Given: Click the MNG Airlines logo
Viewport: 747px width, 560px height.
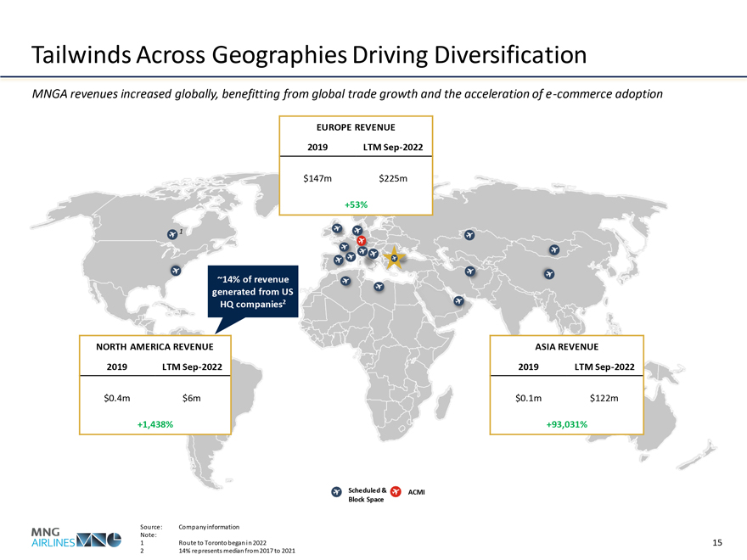Looking at the screenshot, I should pyautogui.click(x=76, y=538).
